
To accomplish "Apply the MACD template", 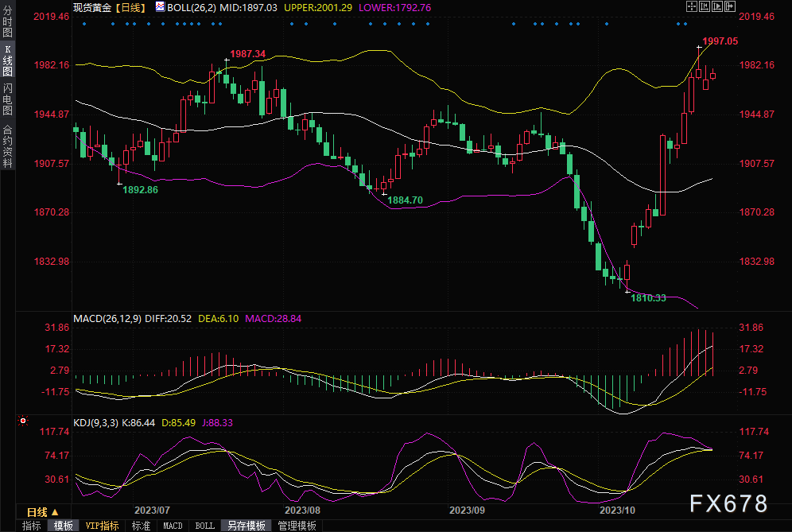I will click(173, 526).
